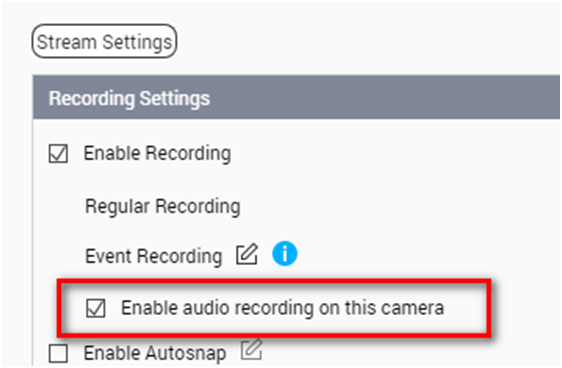Edit autosnap settings using the pencil icon
The width and height of the screenshot is (562, 368).
[252, 349]
